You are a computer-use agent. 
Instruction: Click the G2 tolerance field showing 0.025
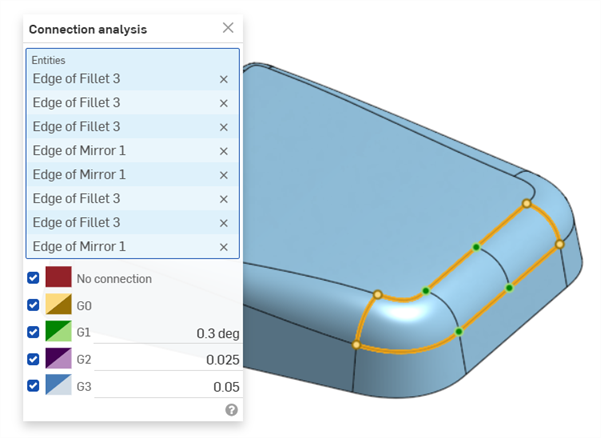[x=168, y=359]
